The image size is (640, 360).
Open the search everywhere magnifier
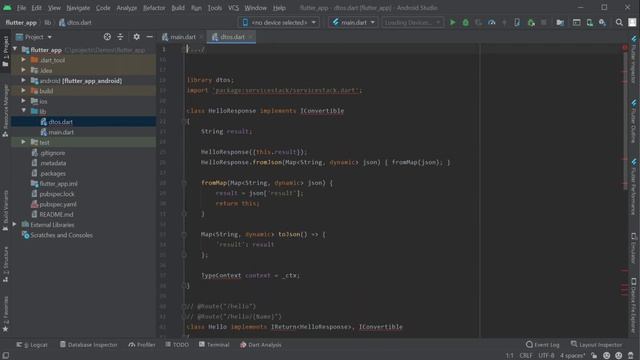click(x=619, y=22)
